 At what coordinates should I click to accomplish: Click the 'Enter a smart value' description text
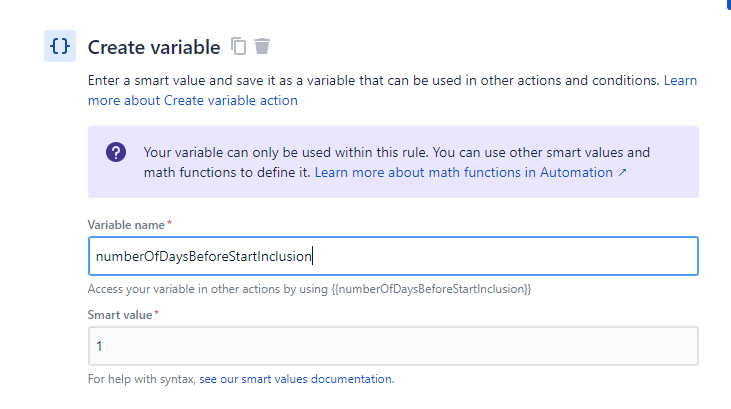point(373,81)
